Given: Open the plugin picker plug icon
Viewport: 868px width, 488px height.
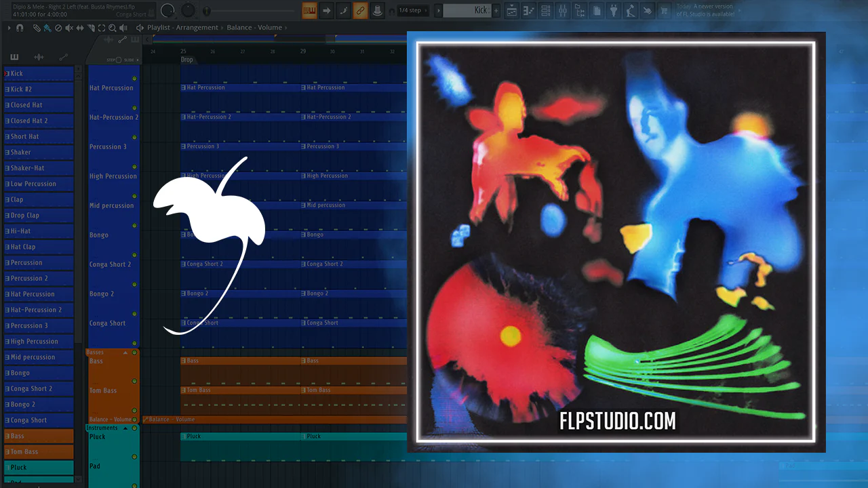Looking at the screenshot, I should click(x=614, y=10).
